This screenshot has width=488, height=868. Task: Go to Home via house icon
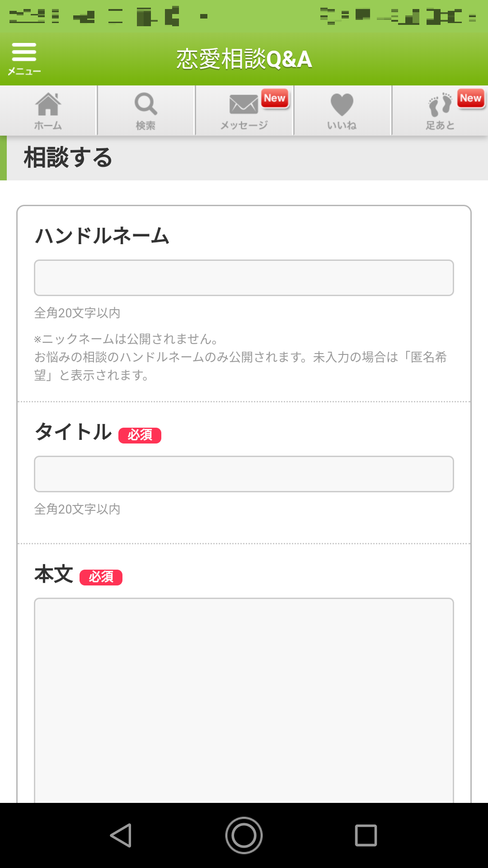pos(48,104)
